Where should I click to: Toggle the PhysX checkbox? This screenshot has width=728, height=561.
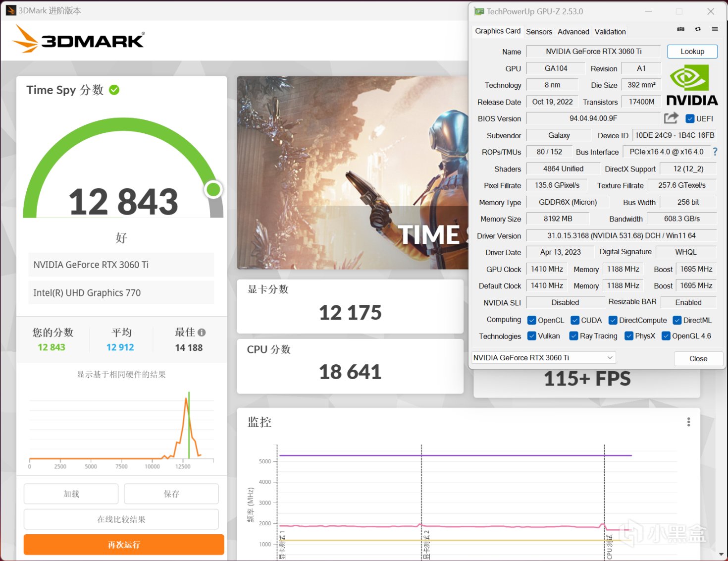(629, 336)
